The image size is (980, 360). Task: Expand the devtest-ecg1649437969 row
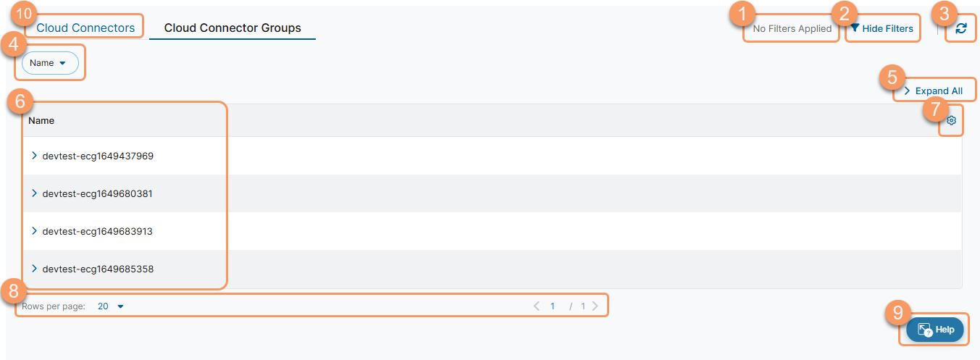(x=34, y=156)
